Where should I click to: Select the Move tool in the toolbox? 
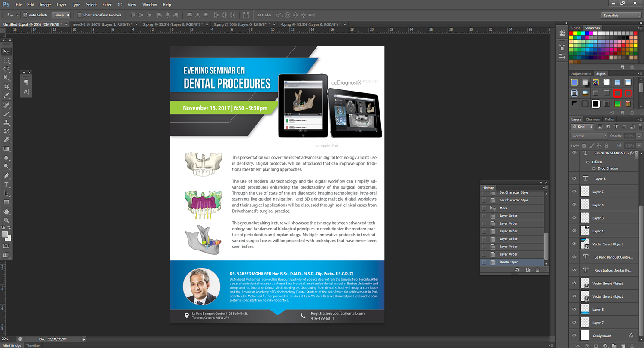[x=6, y=52]
